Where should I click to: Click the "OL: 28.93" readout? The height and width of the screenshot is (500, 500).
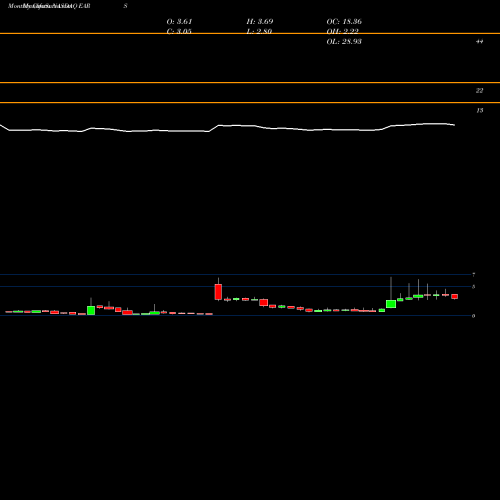tap(344, 42)
